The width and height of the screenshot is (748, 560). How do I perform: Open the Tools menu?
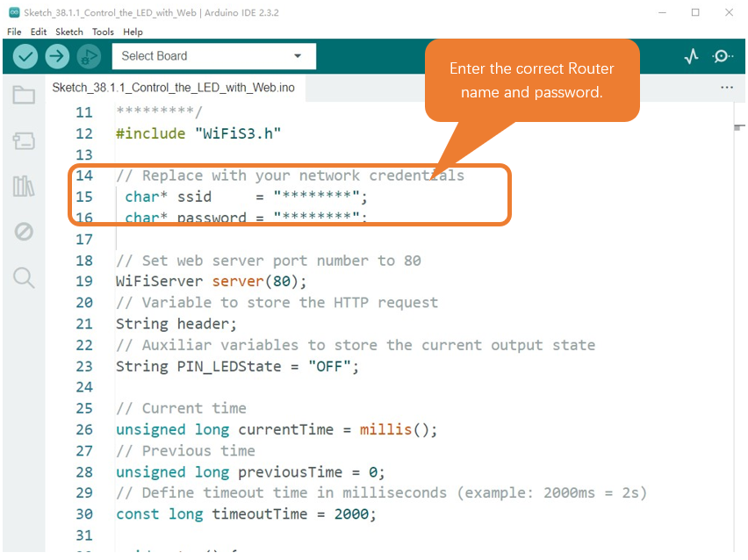coord(103,32)
